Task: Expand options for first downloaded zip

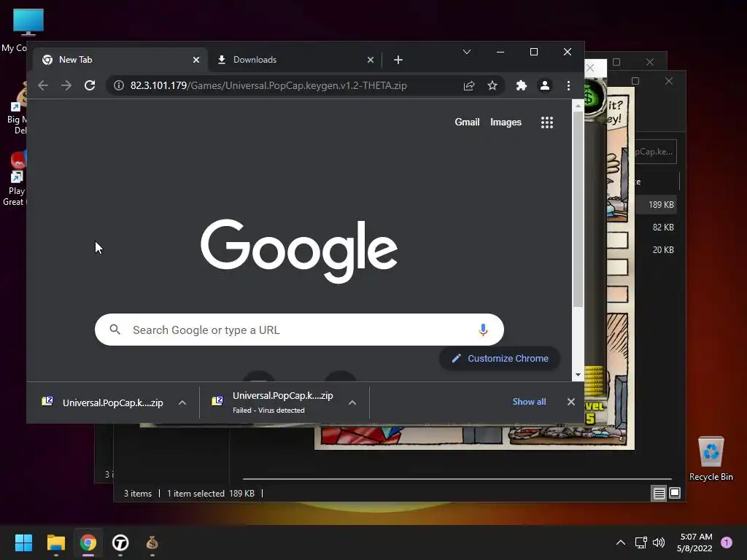Action: 182,402
